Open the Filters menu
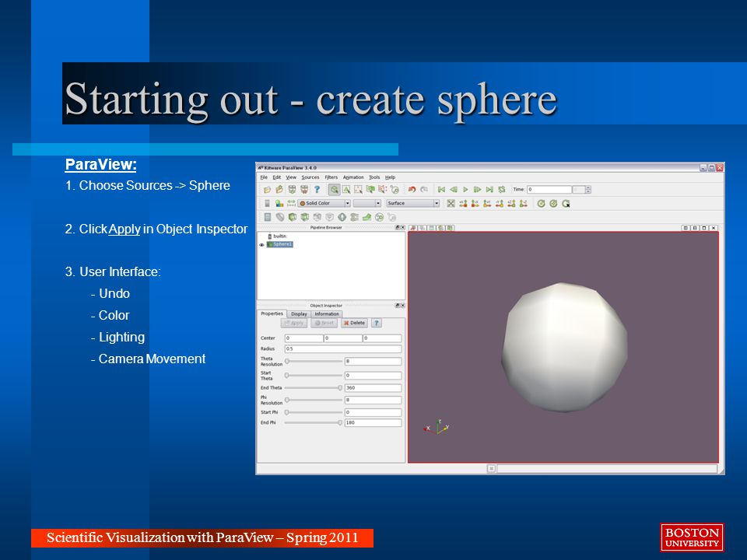This screenshot has width=747, height=560. point(331,177)
